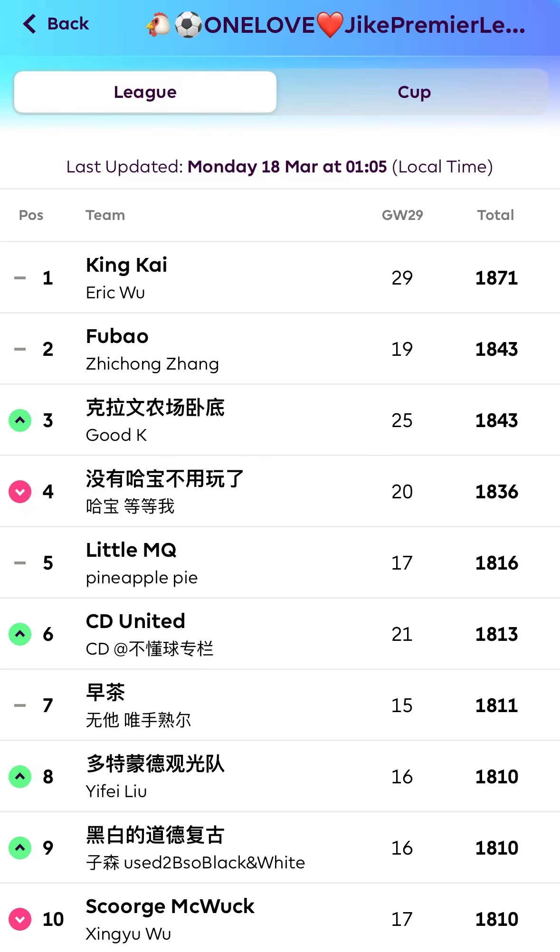This screenshot has width=560, height=952.
Task: Select the League tab
Action: [145, 92]
